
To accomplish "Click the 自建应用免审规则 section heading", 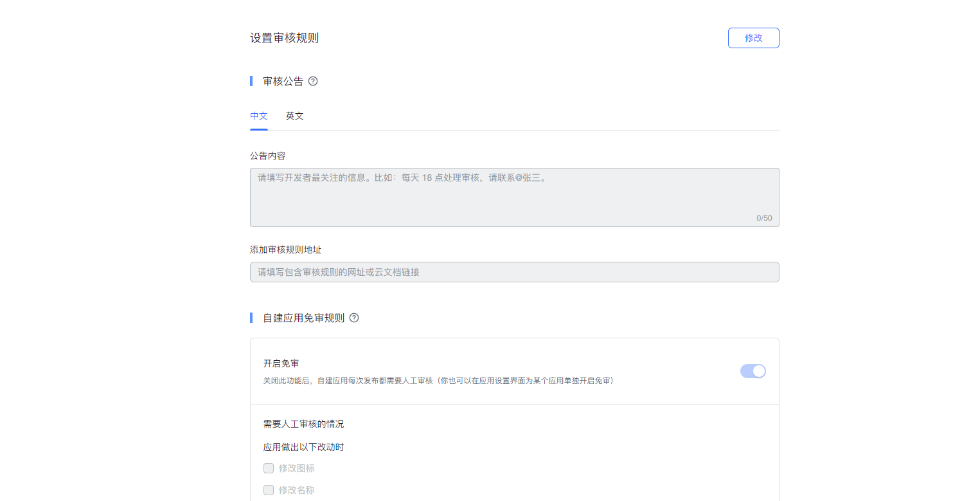I will coord(304,318).
